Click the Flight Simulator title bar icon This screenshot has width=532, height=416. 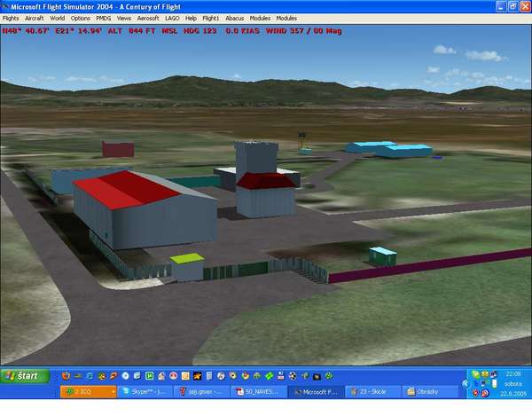pyautogui.click(x=5, y=6)
